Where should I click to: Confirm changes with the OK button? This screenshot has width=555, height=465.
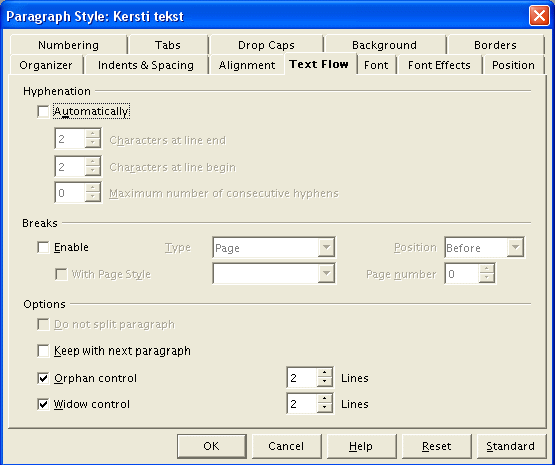[x=212, y=446]
